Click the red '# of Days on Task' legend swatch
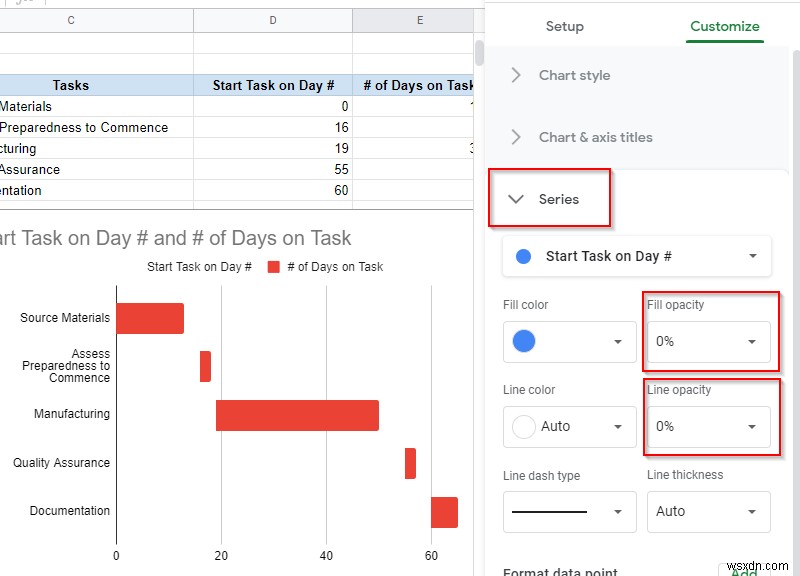The image size is (800, 576). coord(273,267)
